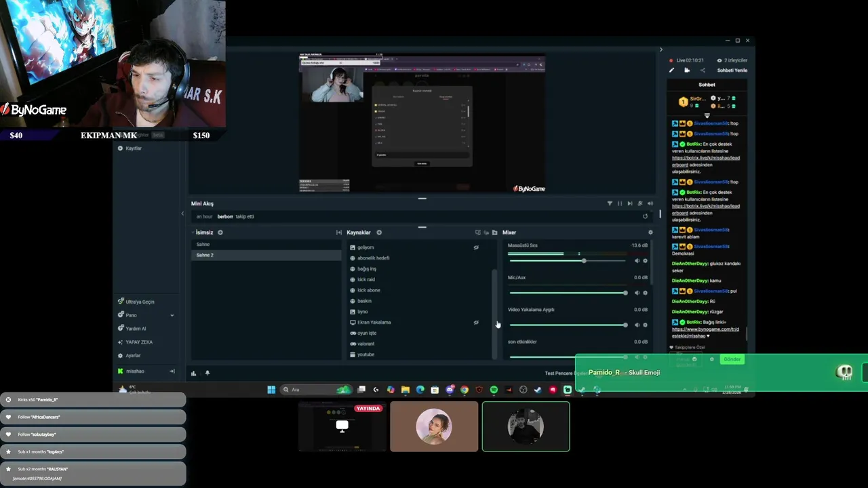The image size is (868, 488).
Task: Mute Mic/Aux channel
Action: (637, 293)
